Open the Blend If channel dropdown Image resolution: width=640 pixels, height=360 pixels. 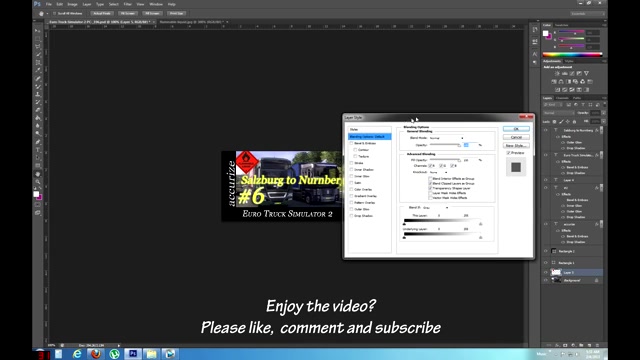[436, 208]
